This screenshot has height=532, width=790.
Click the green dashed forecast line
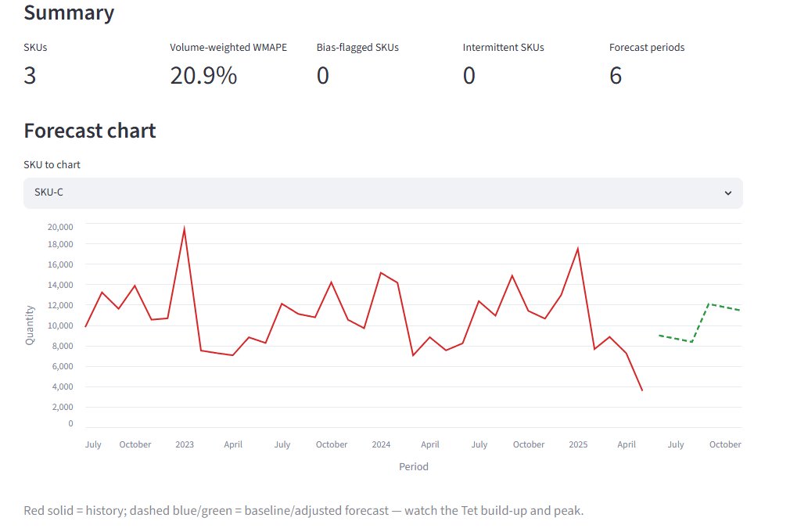[x=700, y=323]
